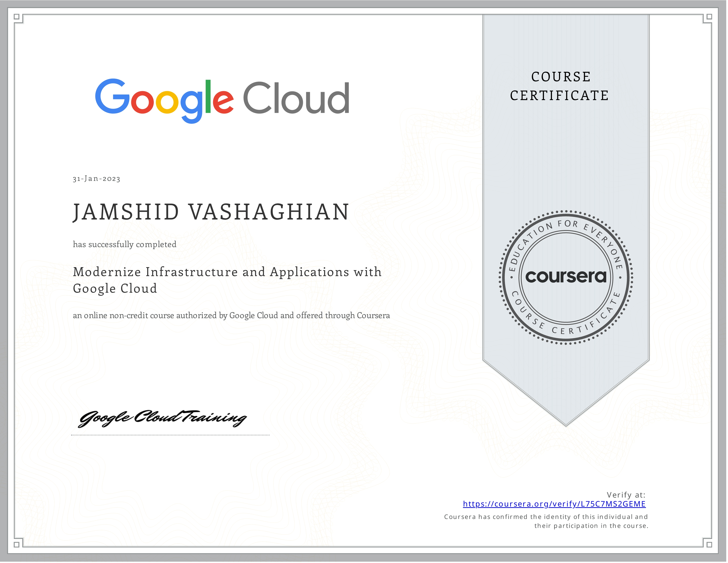Click the dotted signature line
The image size is (728, 563).
[170, 435]
